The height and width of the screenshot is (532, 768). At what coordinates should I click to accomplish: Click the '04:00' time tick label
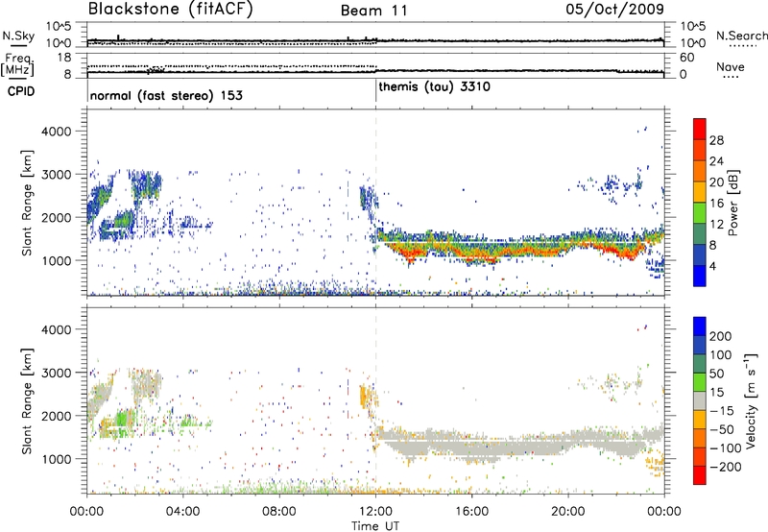coord(183,511)
